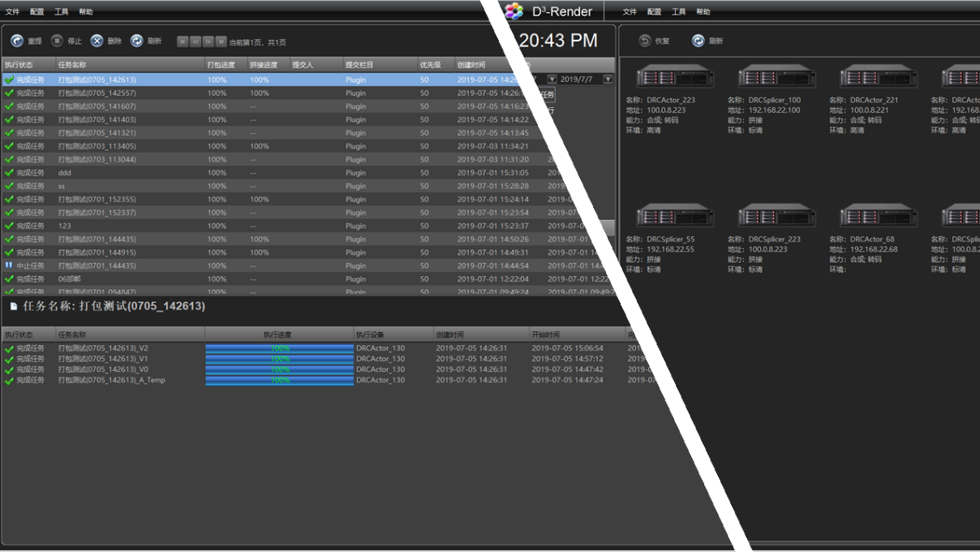
Task: Click the progress bar of 打包测试(0705_142613)_V2
Action: pyautogui.click(x=279, y=348)
